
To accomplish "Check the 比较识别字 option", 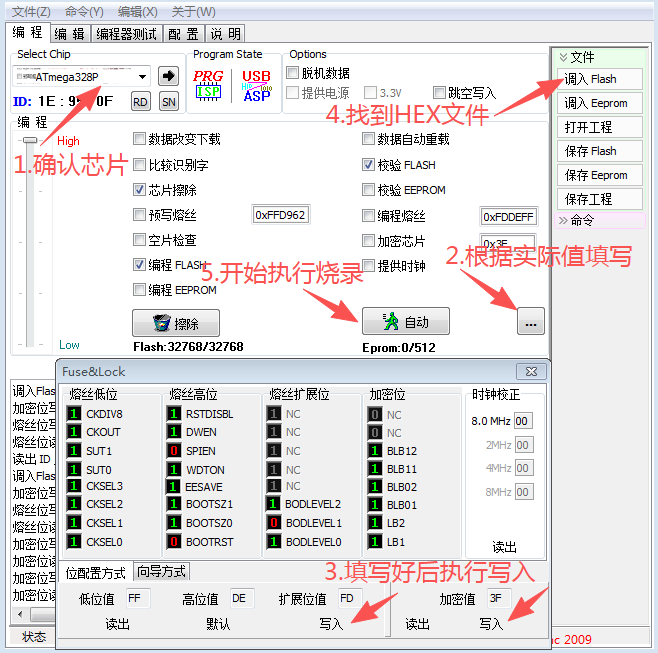I will 139,165.
